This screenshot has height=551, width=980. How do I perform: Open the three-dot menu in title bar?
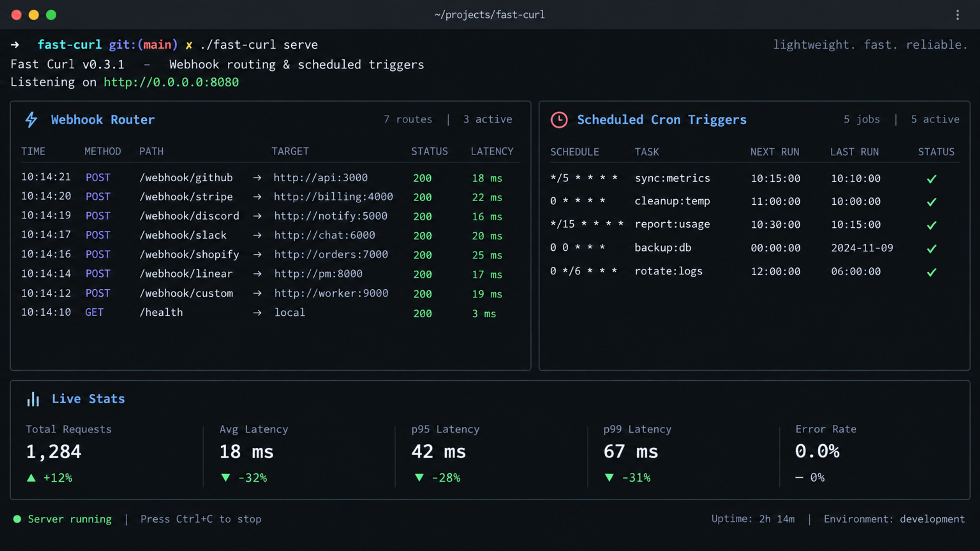click(x=957, y=15)
